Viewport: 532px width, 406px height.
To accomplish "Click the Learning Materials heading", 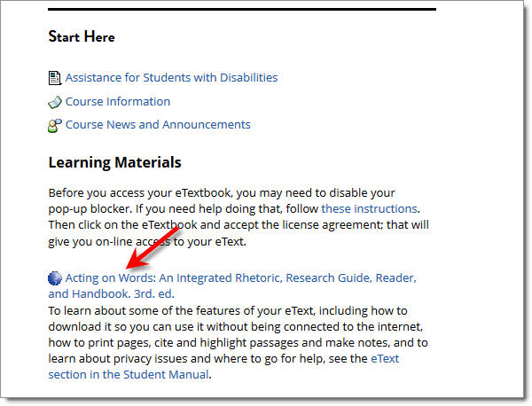I will [x=114, y=162].
